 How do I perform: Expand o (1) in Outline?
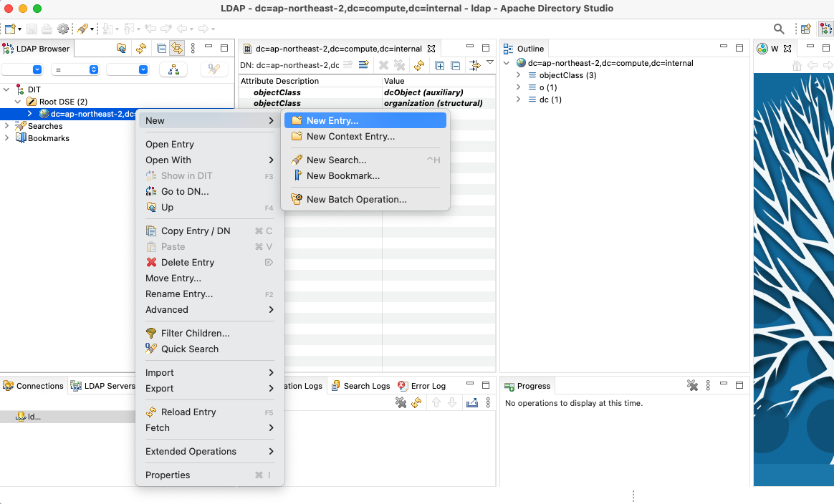518,87
